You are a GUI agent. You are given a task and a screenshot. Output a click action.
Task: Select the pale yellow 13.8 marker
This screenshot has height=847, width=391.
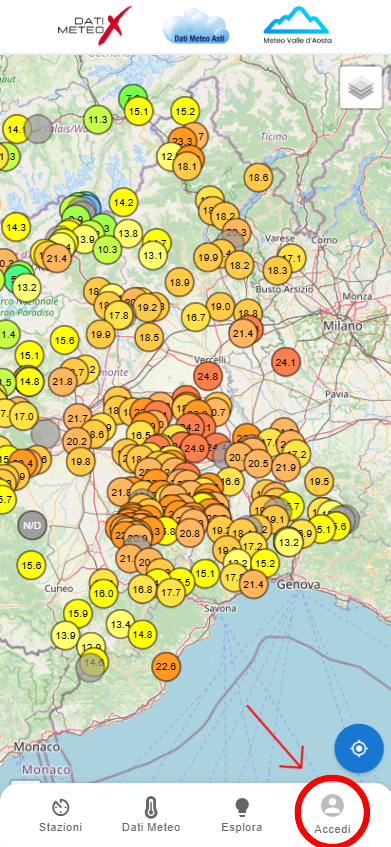[128, 233]
